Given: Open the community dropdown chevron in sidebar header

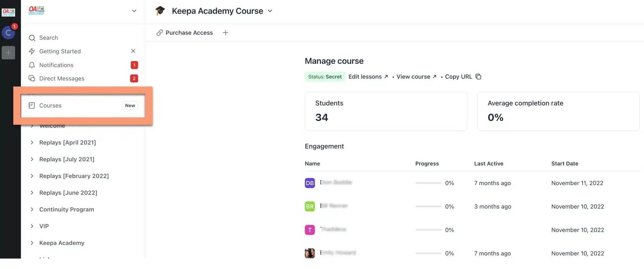Looking at the screenshot, I should click(x=134, y=11).
